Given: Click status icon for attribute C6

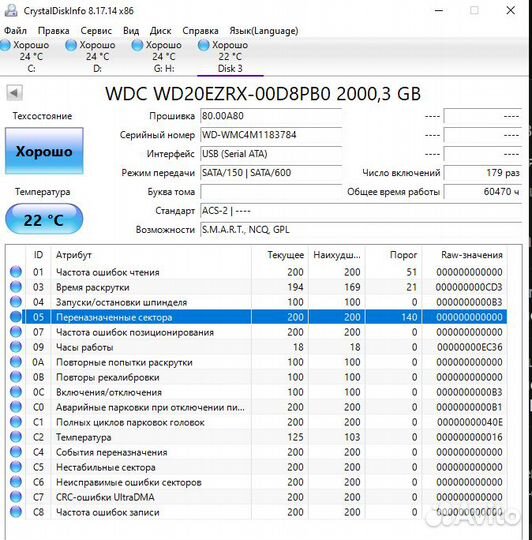Looking at the screenshot, I should (x=16, y=482).
